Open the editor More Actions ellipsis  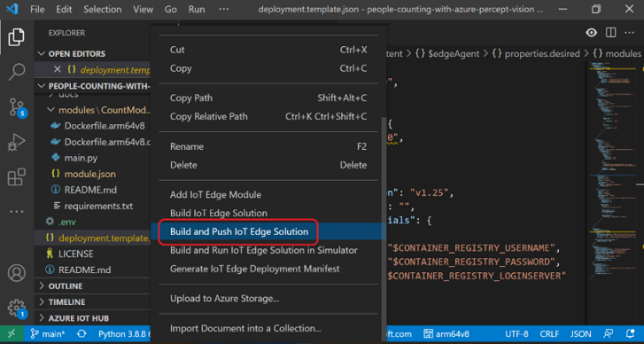coord(629,33)
